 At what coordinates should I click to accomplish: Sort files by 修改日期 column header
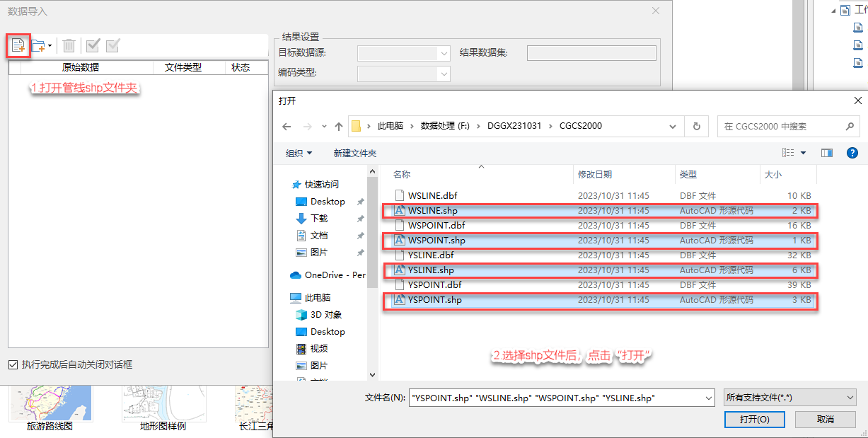coord(595,174)
